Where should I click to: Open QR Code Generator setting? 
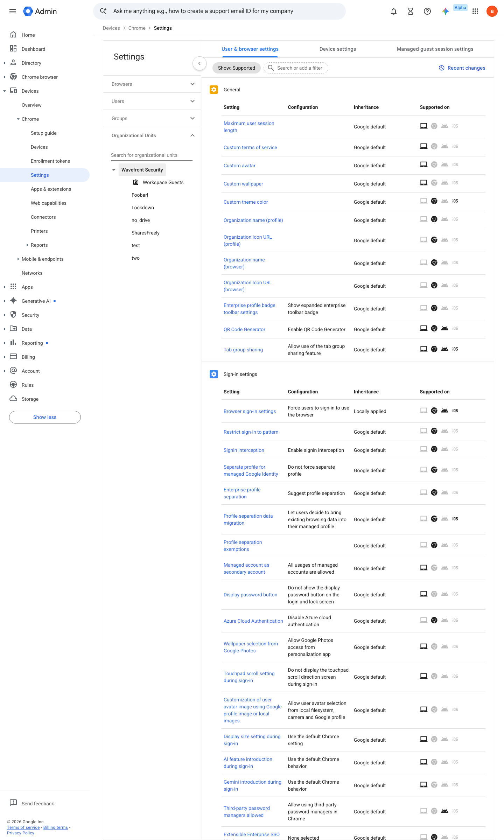244,329
